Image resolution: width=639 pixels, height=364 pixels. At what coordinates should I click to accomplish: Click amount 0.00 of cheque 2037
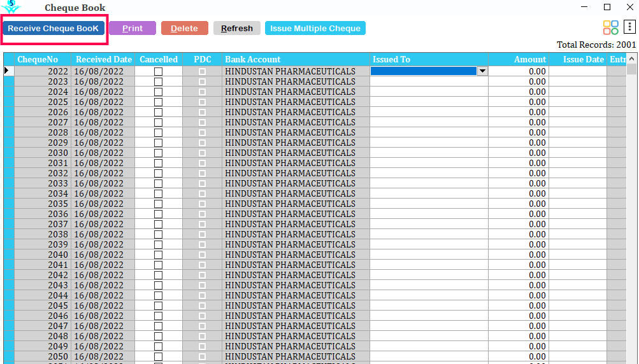(519, 225)
